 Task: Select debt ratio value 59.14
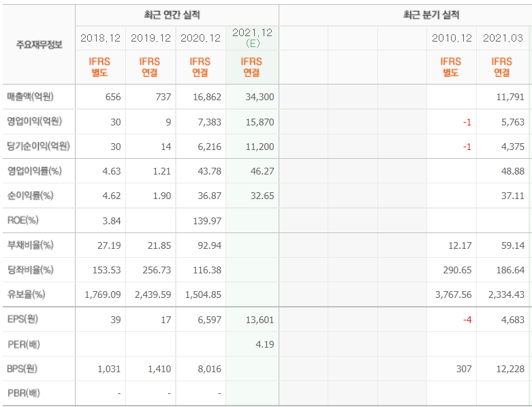pos(513,245)
